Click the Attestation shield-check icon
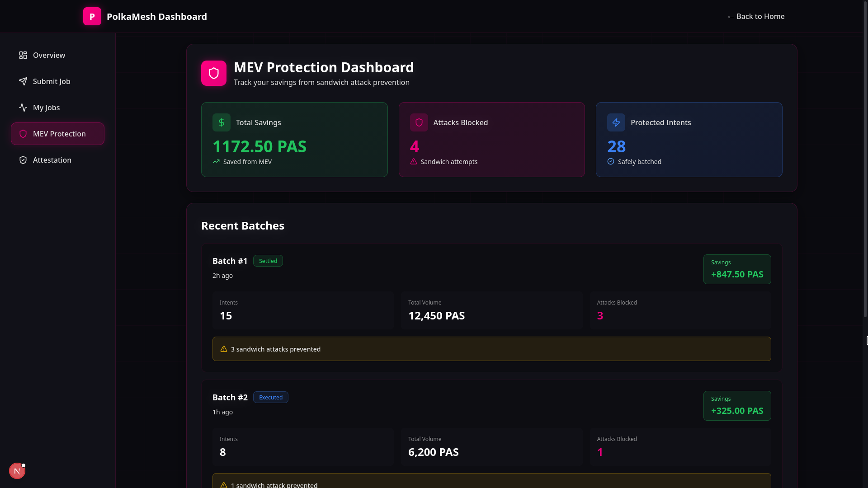 [23, 160]
